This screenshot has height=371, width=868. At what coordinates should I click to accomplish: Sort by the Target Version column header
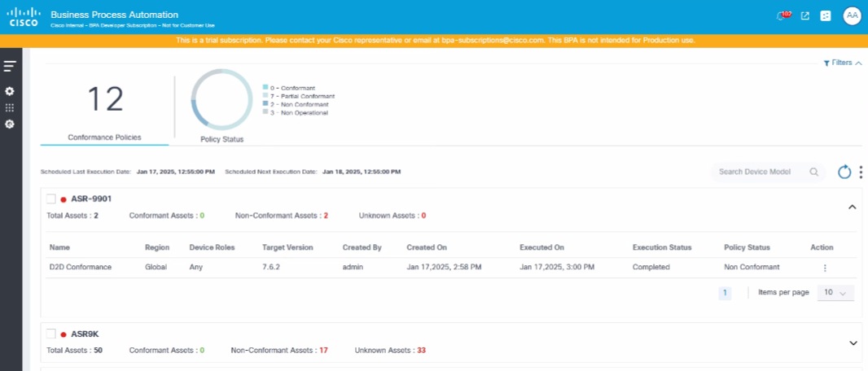coord(287,247)
